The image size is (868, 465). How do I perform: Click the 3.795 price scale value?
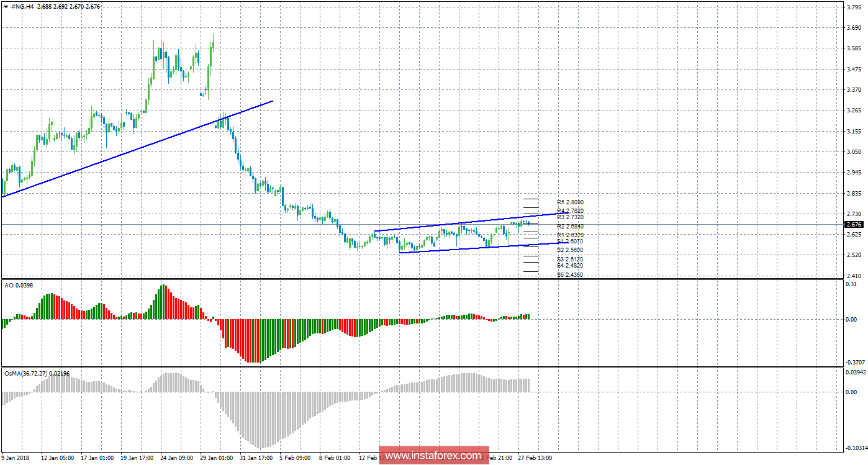[x=853, y=7]
